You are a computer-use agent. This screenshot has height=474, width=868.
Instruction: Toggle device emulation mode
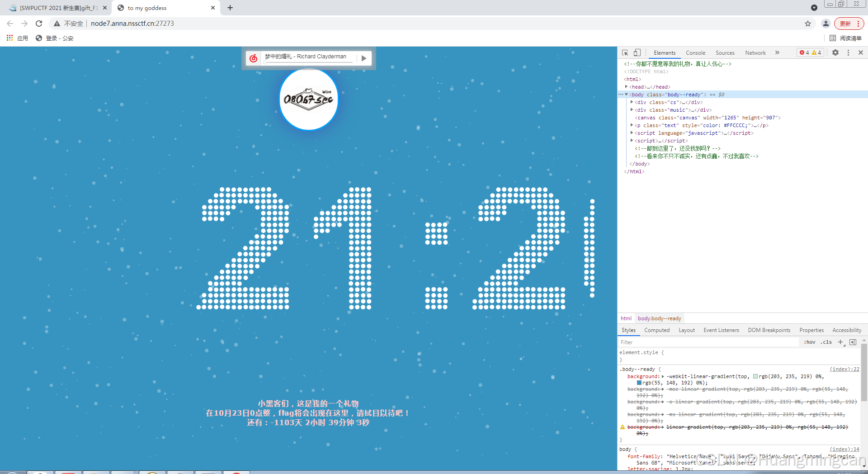[x=637, y=52]
